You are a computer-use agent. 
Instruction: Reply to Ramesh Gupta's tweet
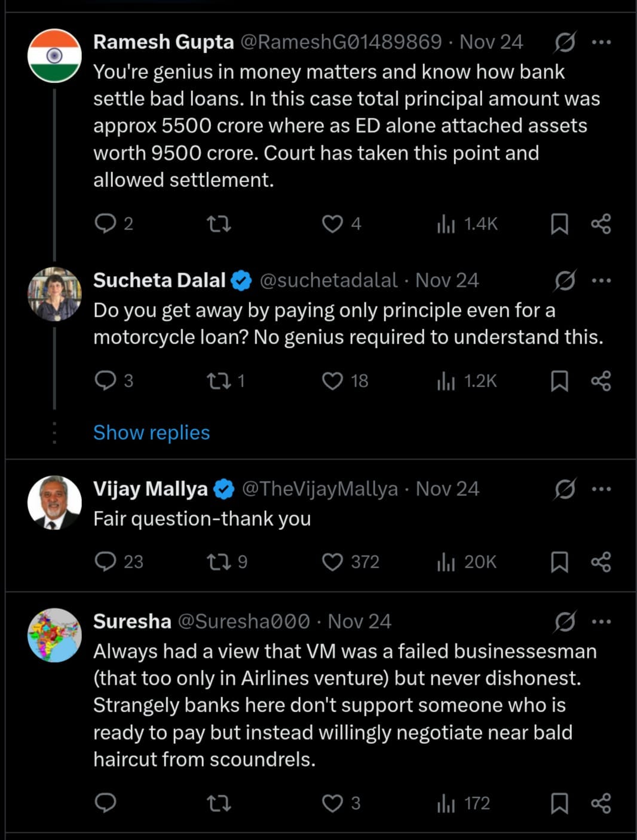[x=106, y=224]
